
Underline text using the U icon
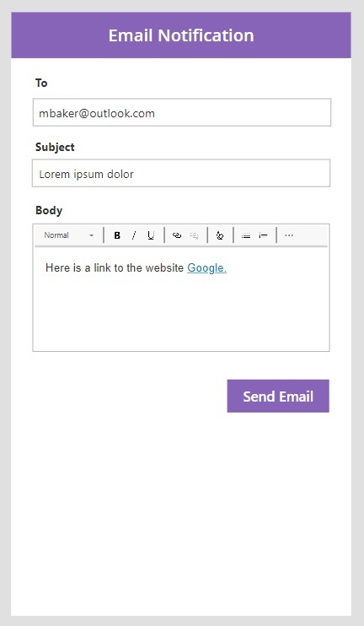coord(151,235)
